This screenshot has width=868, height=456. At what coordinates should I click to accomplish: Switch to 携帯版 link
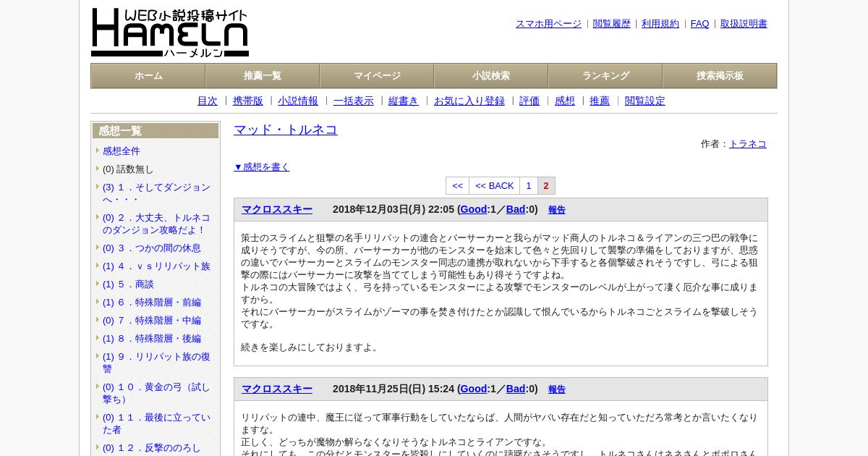(x=248, y=101)
